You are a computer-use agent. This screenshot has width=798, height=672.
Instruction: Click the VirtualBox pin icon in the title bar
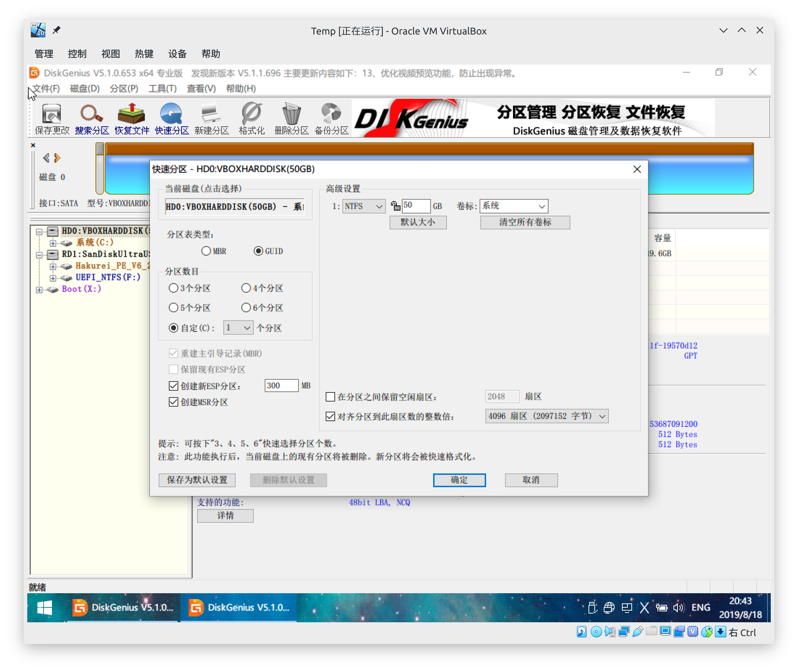tap(56, 30)
